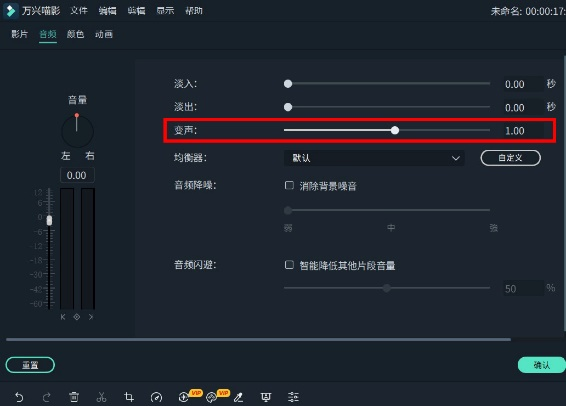Select the color picker brush icon
Screen dimensions: 566x406
pyautogui.click(x=239, y=397)
